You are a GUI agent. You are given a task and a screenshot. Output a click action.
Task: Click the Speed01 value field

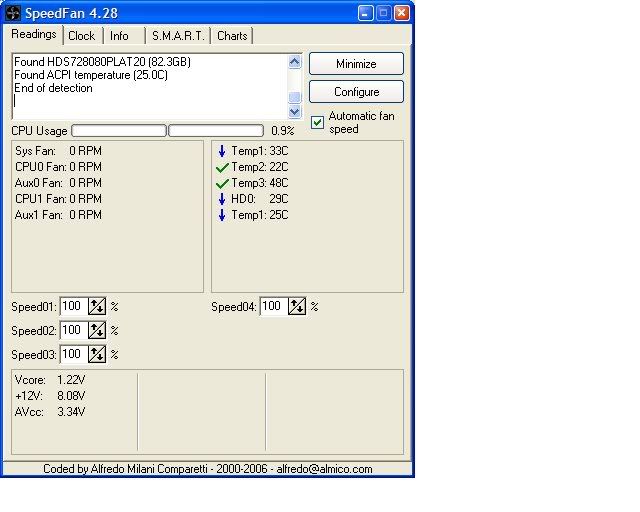coord(74,306)
